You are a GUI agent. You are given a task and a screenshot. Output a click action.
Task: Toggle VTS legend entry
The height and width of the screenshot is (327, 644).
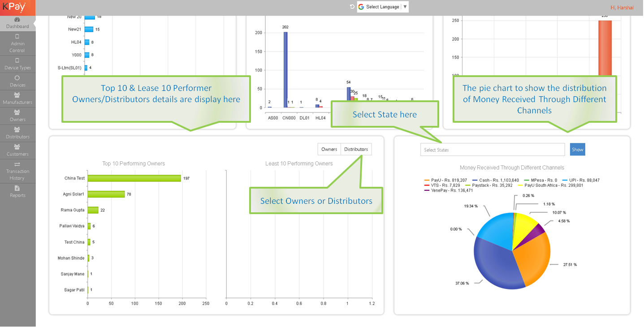coord(443,185)
